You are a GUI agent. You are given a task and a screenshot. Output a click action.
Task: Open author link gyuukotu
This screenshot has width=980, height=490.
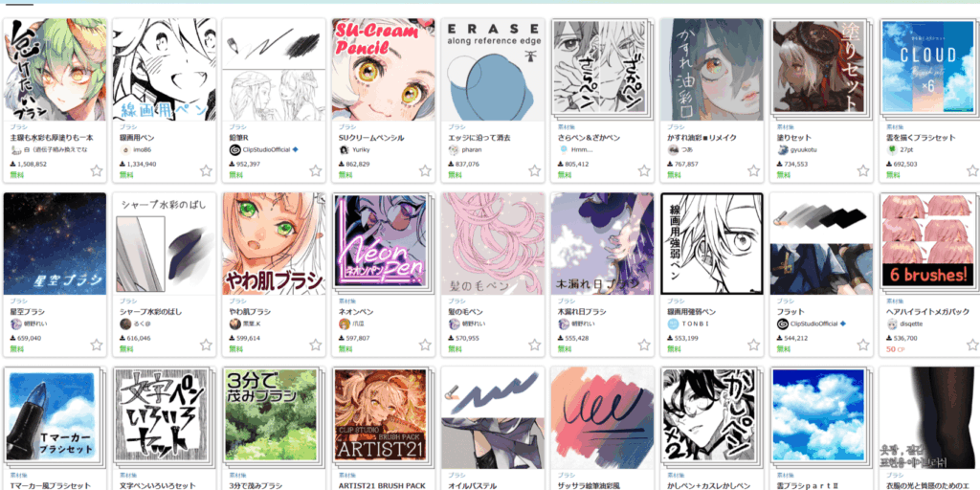803,150
